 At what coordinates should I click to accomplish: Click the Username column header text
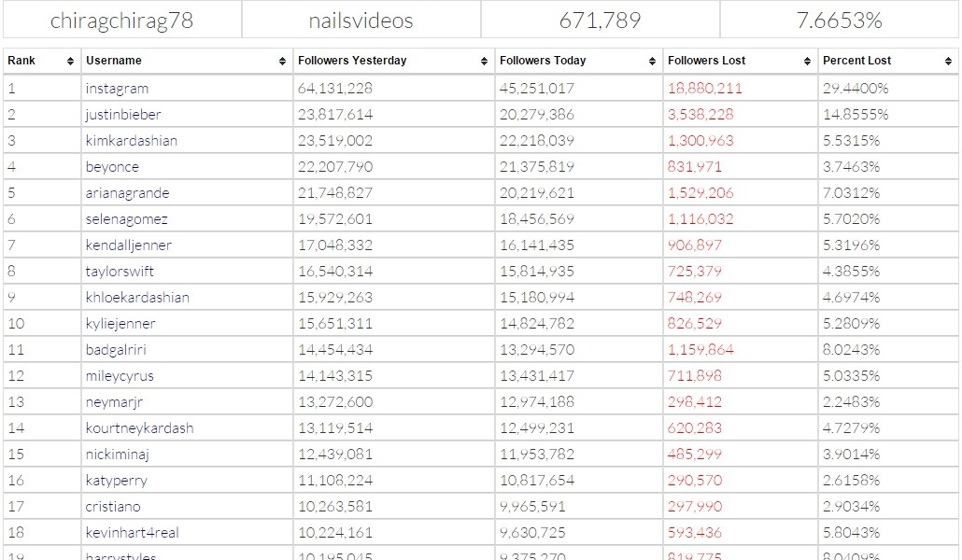(114, 61)
